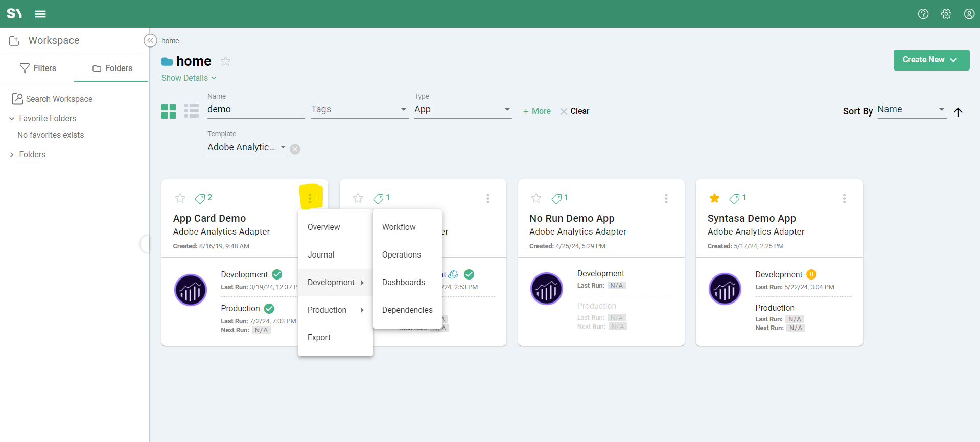Open the three-dot menu on No Run Demo App
The height and width of the screenshot is (442, 980).
click(666, 198)
